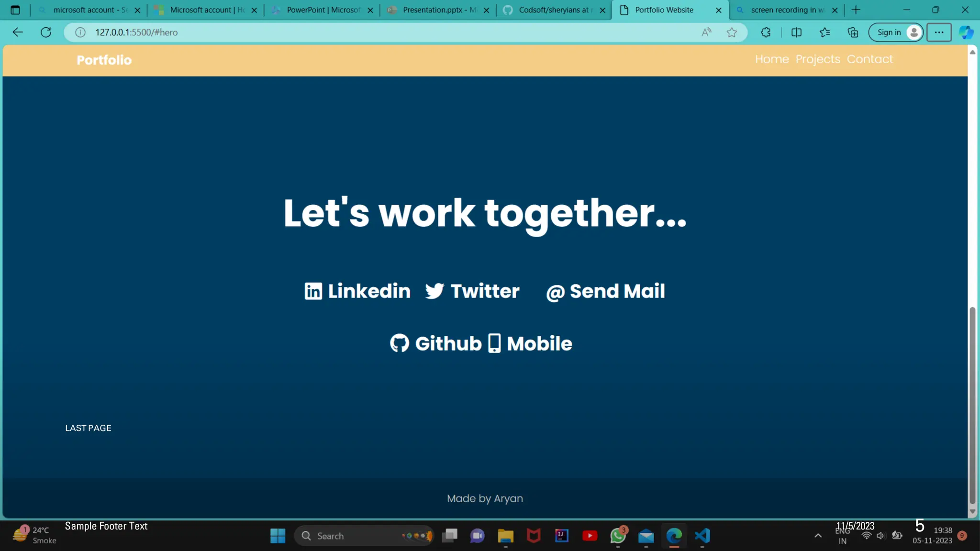Click the Sign in button

point(889,33)
